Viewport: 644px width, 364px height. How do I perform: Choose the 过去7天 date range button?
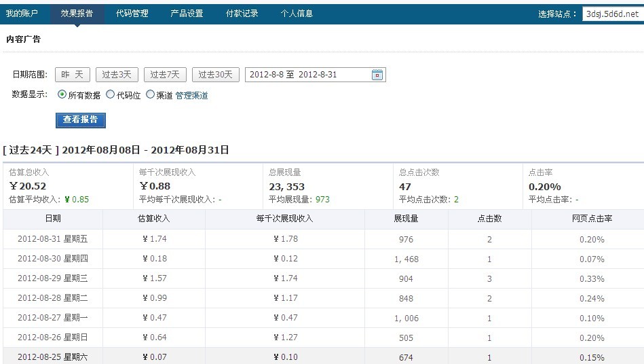[x=165, y=75]
